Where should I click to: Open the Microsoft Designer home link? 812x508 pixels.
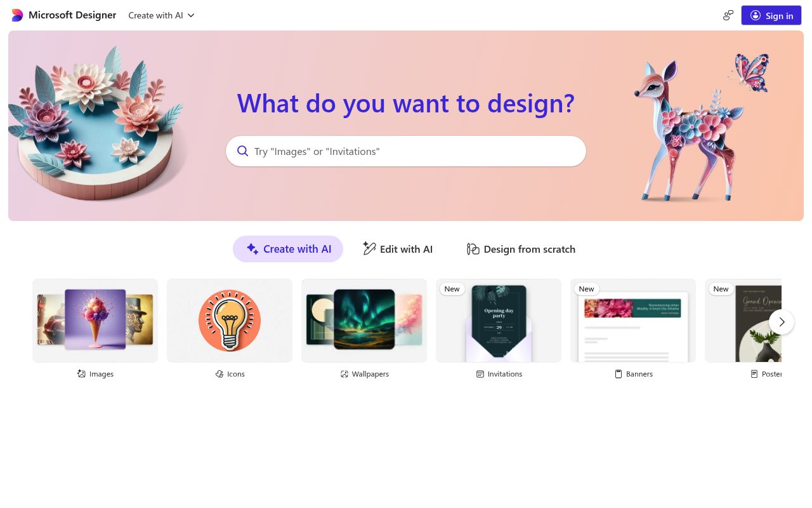pyautogui.click(x=72, y=15)
